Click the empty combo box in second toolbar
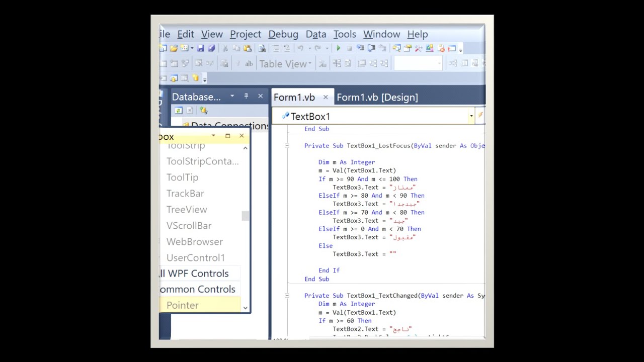The width and height of the screenshot is (644, 362). click(419, 63)
